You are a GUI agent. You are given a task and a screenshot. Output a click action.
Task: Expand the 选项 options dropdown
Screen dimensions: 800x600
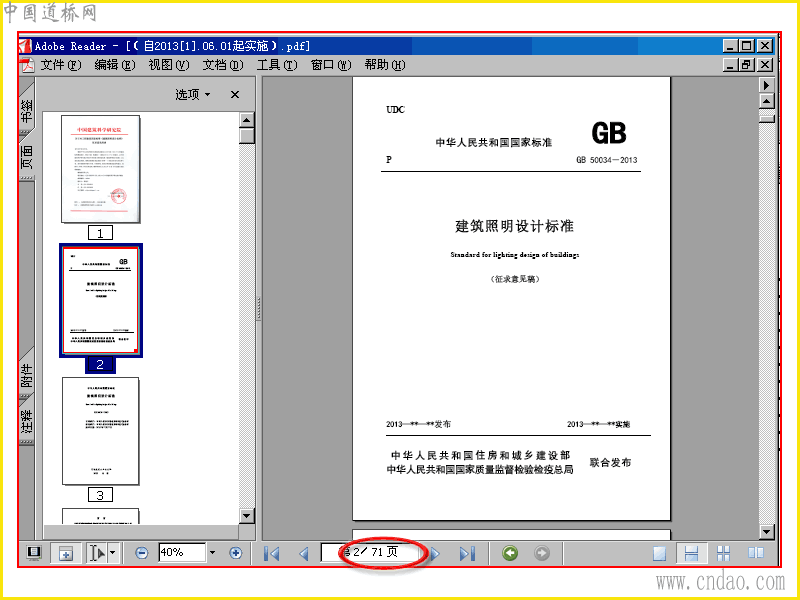click(192, 94)
